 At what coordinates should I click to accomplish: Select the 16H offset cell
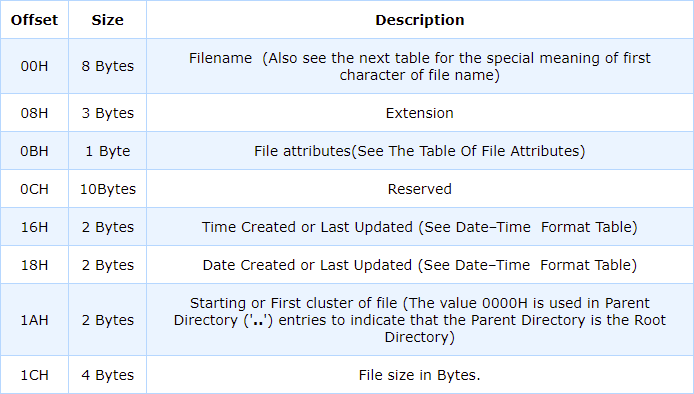click(34, 227)
